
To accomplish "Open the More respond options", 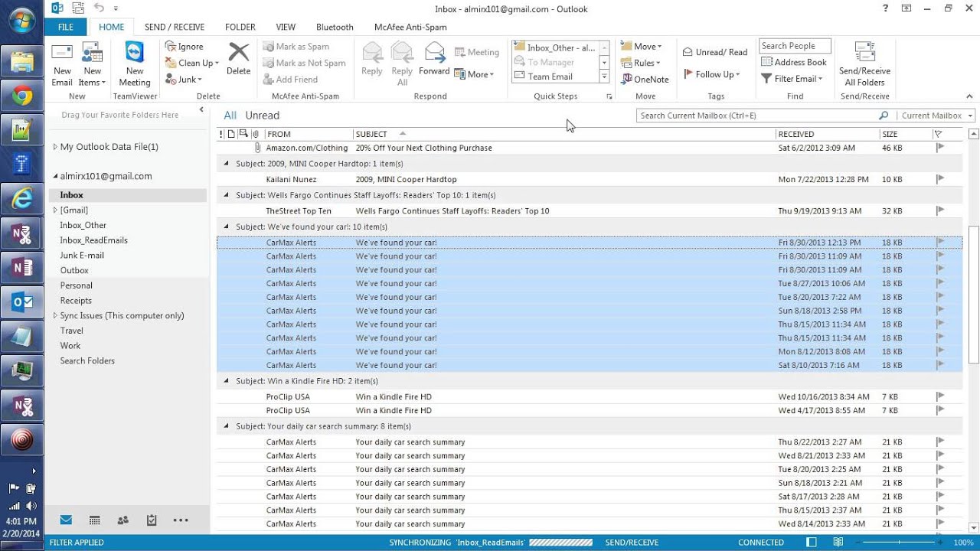I will (475, 74).
